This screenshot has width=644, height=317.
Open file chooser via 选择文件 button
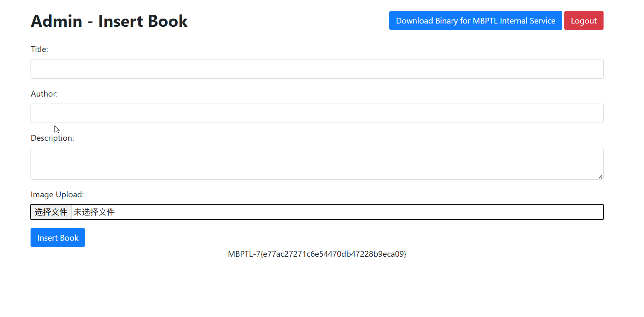click(51, 212)
